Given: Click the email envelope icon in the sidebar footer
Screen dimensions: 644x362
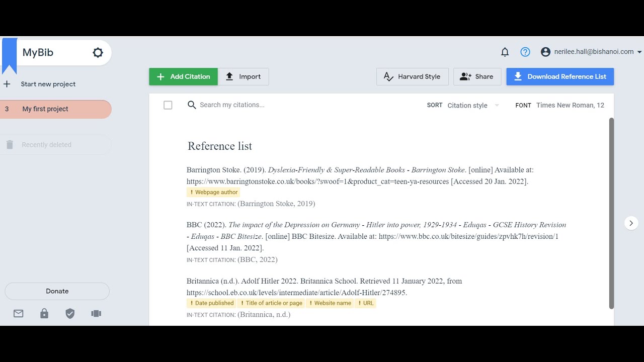Looking at the screenshot, I should [19, 314].
